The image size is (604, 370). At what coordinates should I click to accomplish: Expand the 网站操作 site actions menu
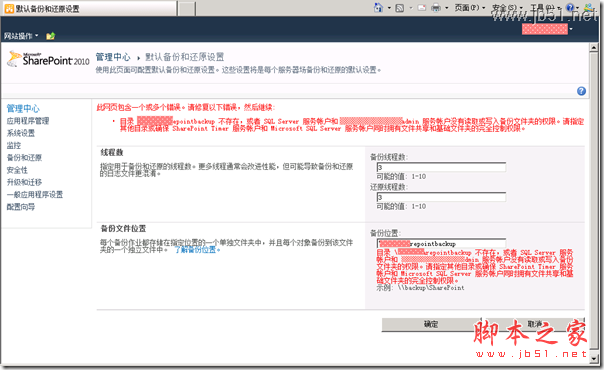[x=21, y=36]
